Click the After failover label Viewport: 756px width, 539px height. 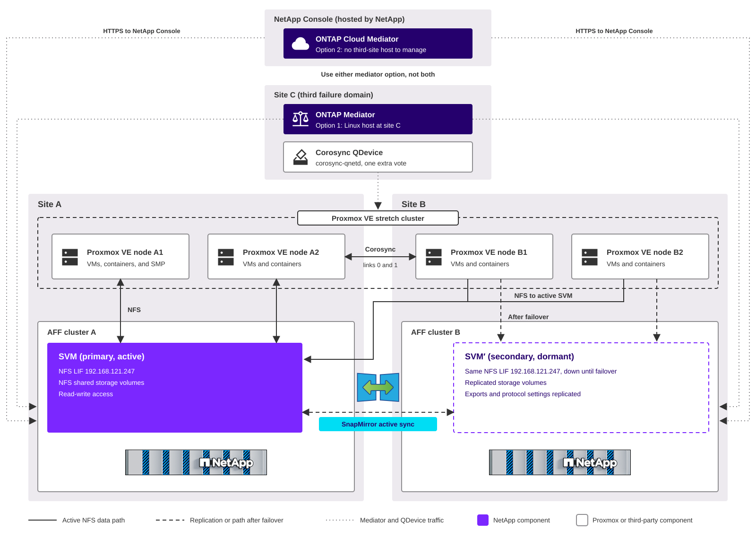pos(528,317)
